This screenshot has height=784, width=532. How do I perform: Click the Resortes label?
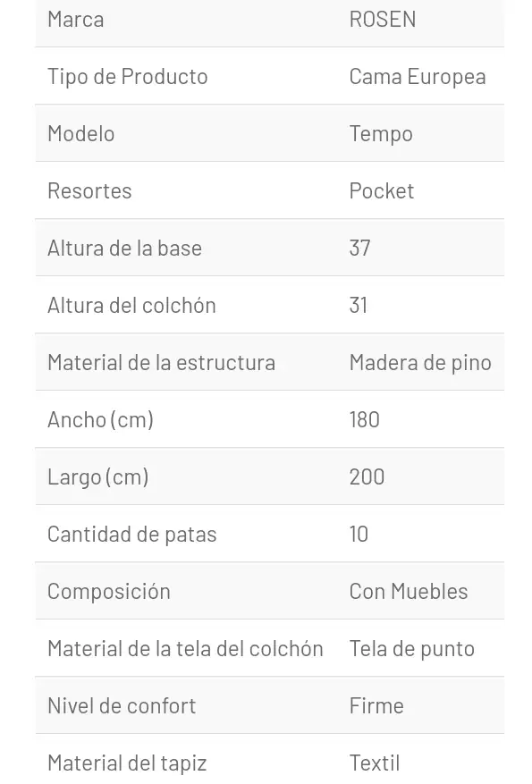tap(89, 191)
